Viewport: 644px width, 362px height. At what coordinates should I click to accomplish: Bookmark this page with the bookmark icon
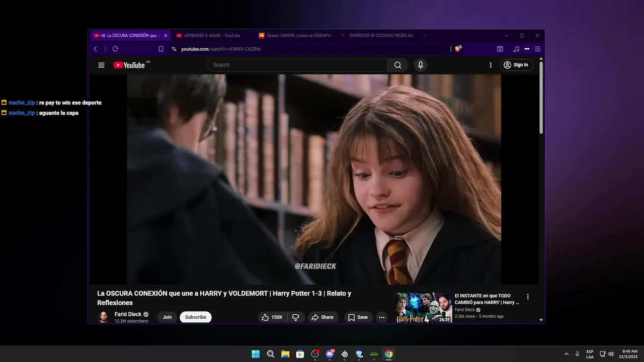point(161,49)
